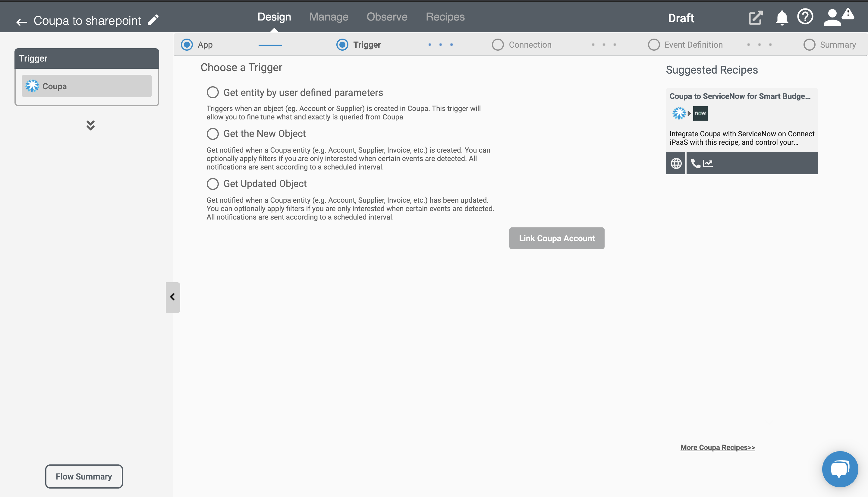The image size is (868, 497).
Task: Switch to the Manage tab
Action: point(329,17)
